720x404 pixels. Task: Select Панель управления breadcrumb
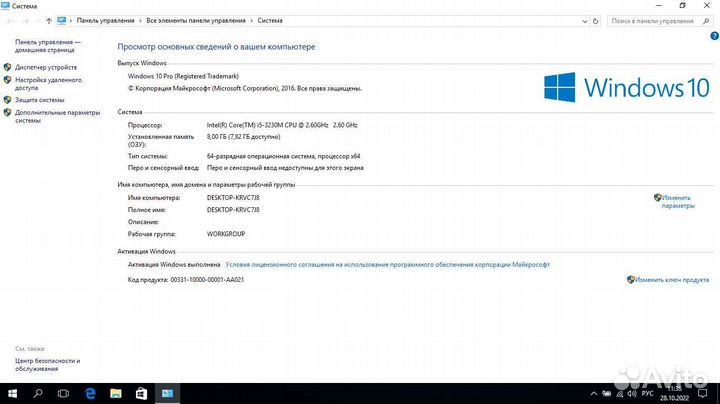click(106, 21)
